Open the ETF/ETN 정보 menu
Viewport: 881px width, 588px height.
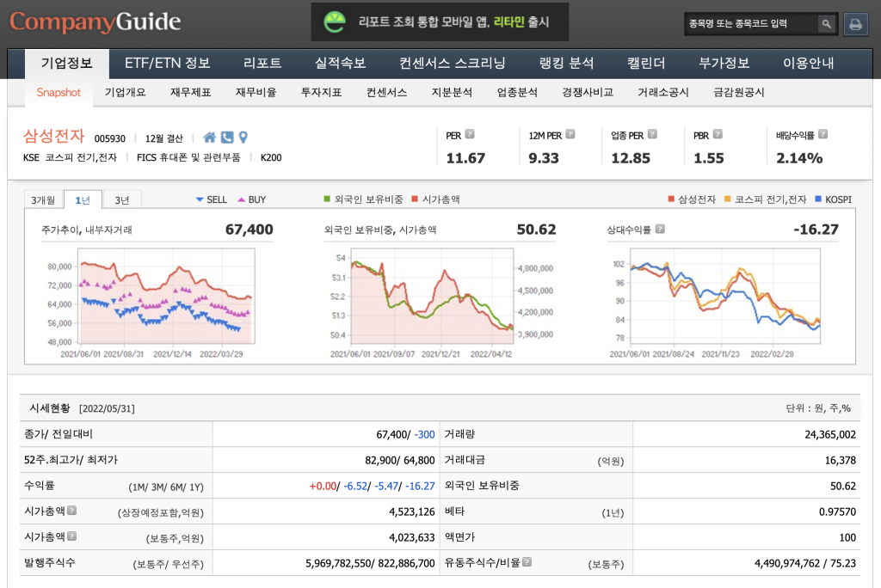coord(167,64)
